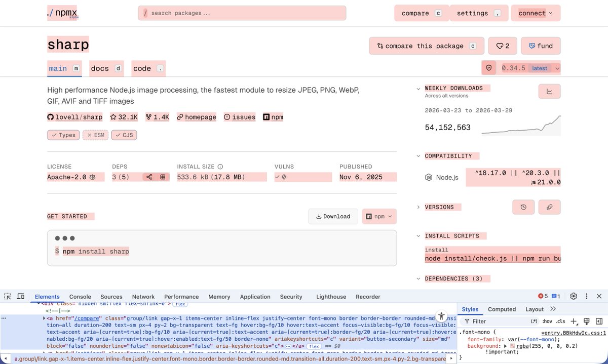
Task: Open the rgba background color swatch
Action: coord(513,346)
